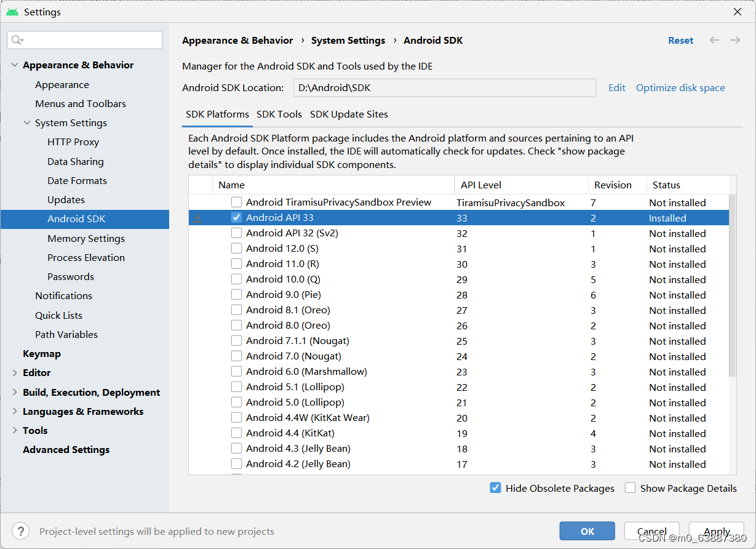The image size is (756, 549).
Task: Open Advanced Settings page
Action: 66,450
